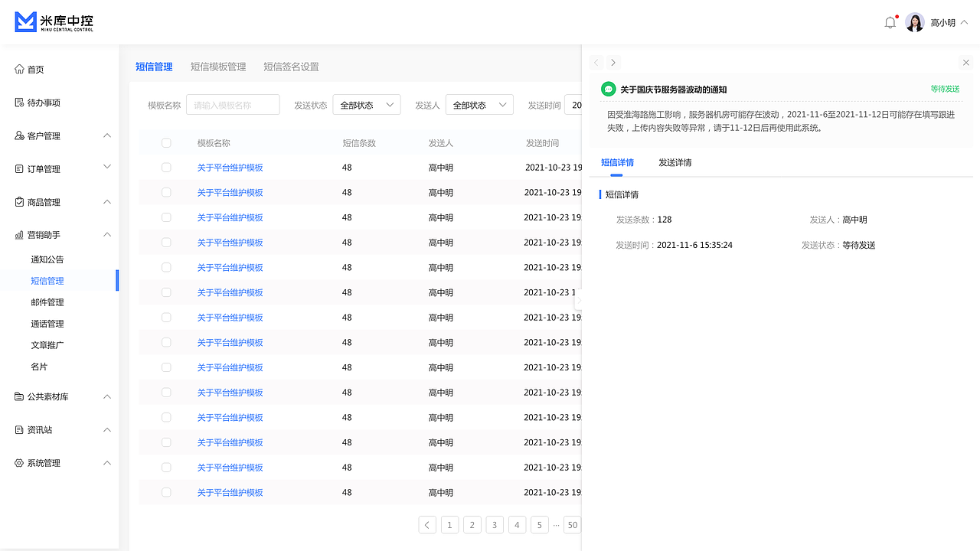Go to pagination page 5
The image size is (980, 551).
click(539, 525)
